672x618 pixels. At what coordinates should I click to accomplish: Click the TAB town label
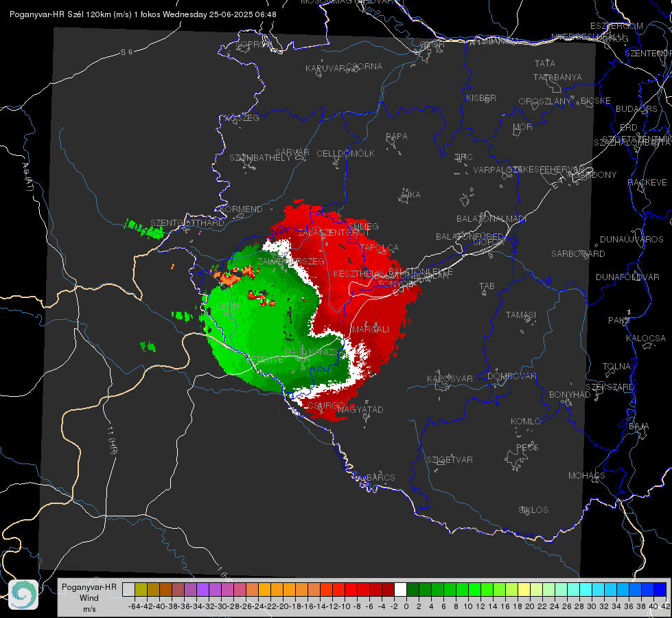[487, 286]
